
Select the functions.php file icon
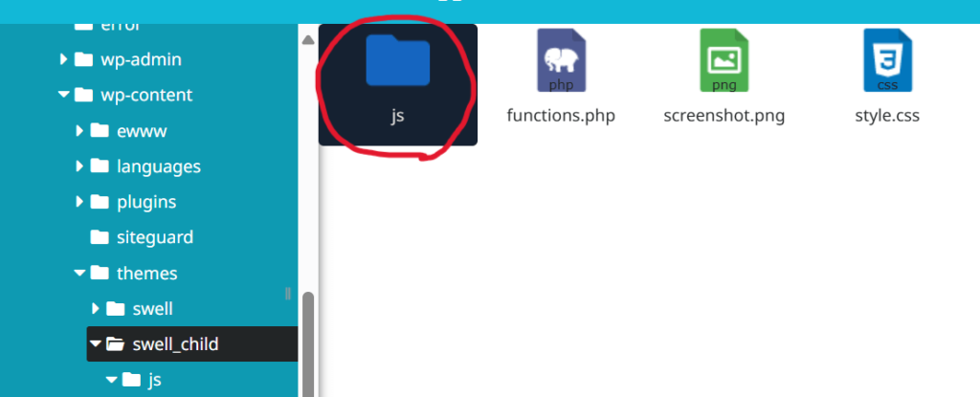coord(561,60)
